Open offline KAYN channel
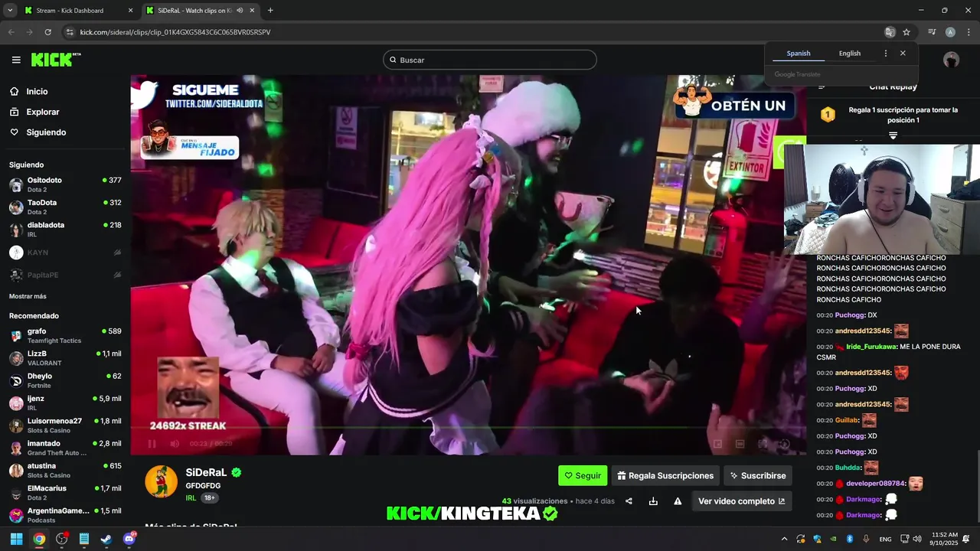980x551 pixels. pos(65,252)
